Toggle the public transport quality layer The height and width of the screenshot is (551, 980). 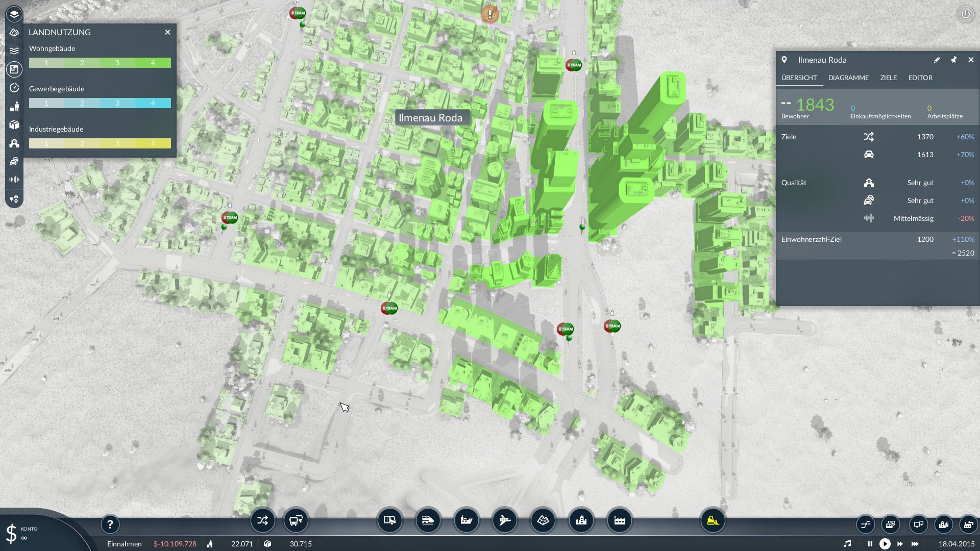(x=14, y=143)
